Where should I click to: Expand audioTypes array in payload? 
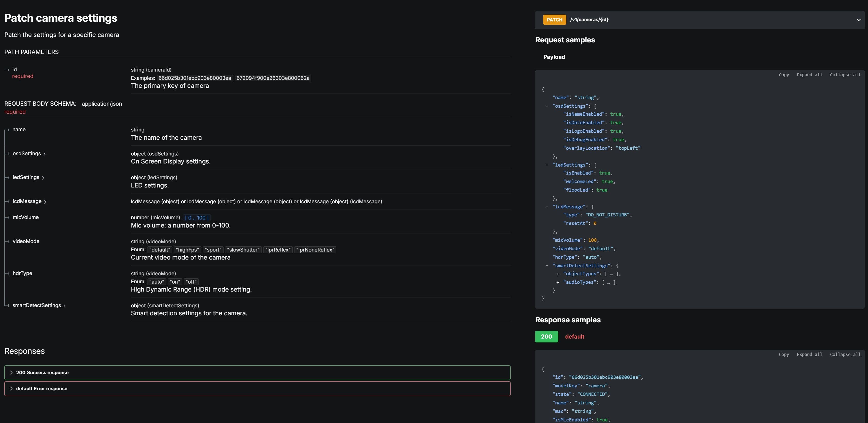pyautogui.click(x=558, y=282)
